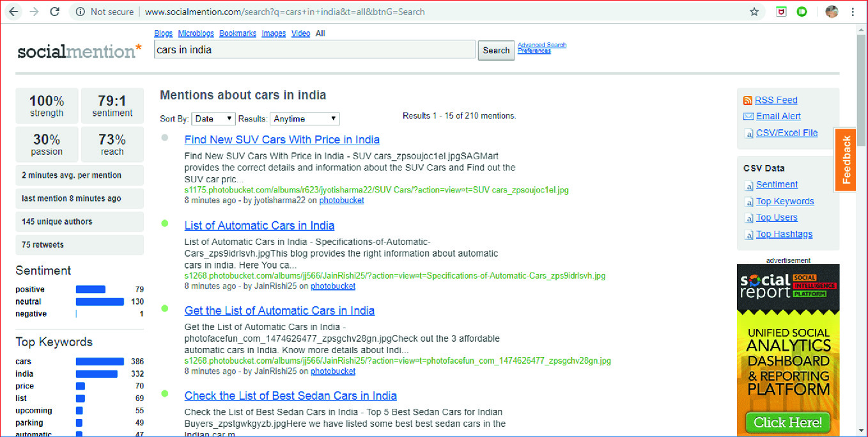This screenshot has width=868, height=437.
Task: Click the Specifications-of-Automatic-Cars photobucket URL
Action: [394, 276]
